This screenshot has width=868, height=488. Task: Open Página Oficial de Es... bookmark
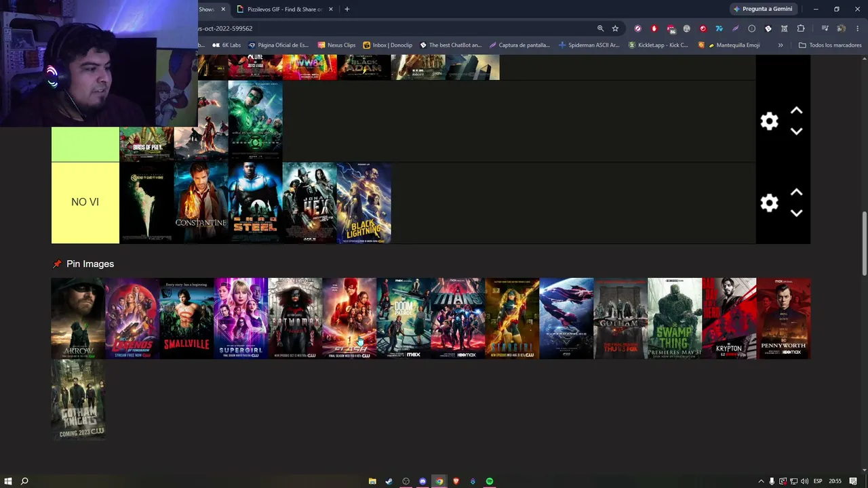(278, 45)
